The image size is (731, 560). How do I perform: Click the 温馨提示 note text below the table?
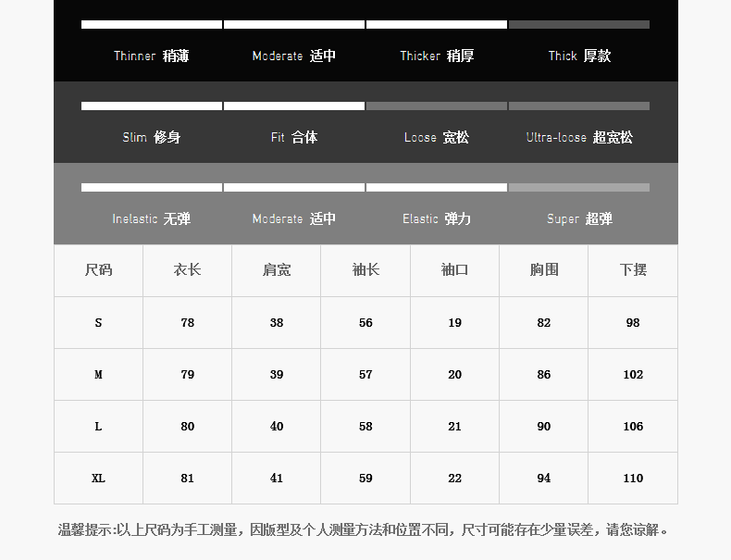[x=365, y=530]
